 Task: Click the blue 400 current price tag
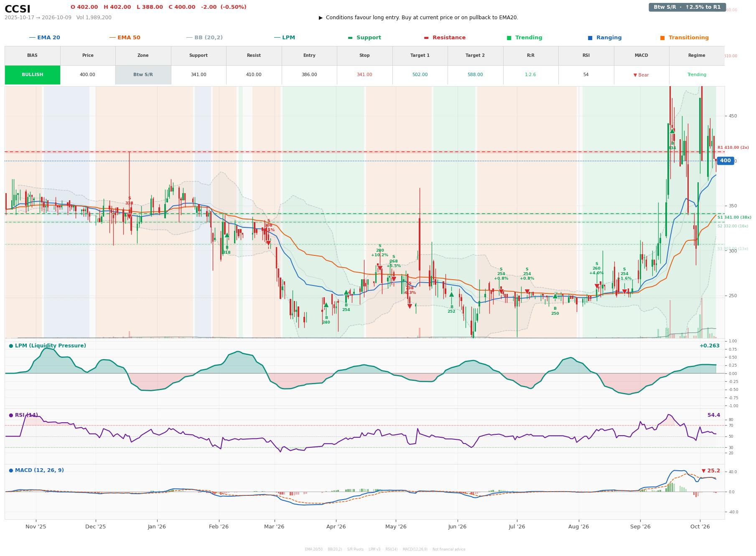tap(725, 161)
